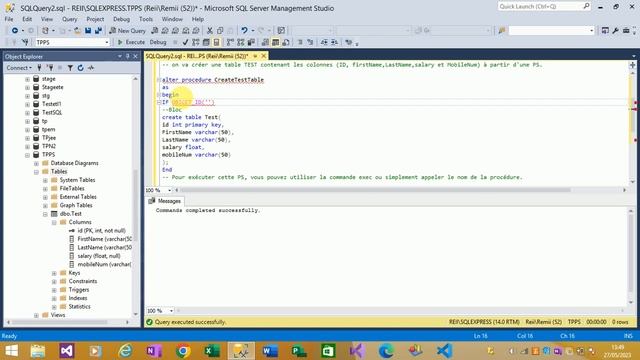Click the Comment Out Selected Lines icon
Screen dimensions: 640x360
coord(300,42)
